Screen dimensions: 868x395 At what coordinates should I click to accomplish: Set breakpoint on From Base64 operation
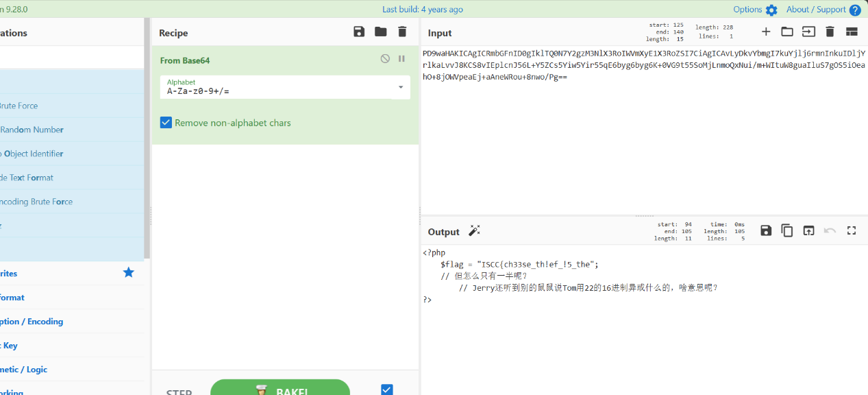[x=401, y=59]
